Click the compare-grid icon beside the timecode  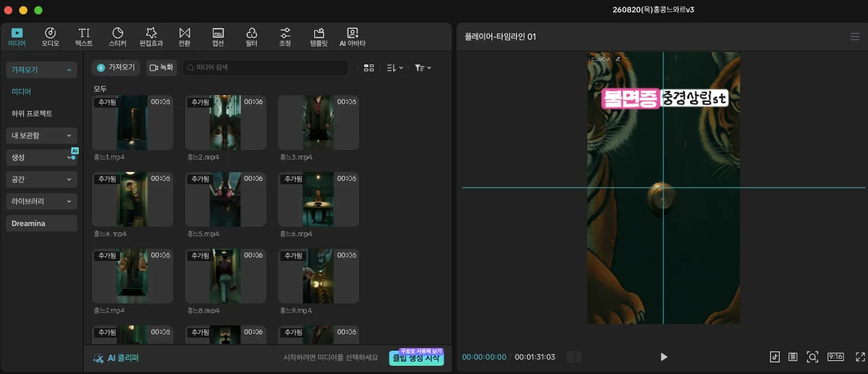(574, 357)
